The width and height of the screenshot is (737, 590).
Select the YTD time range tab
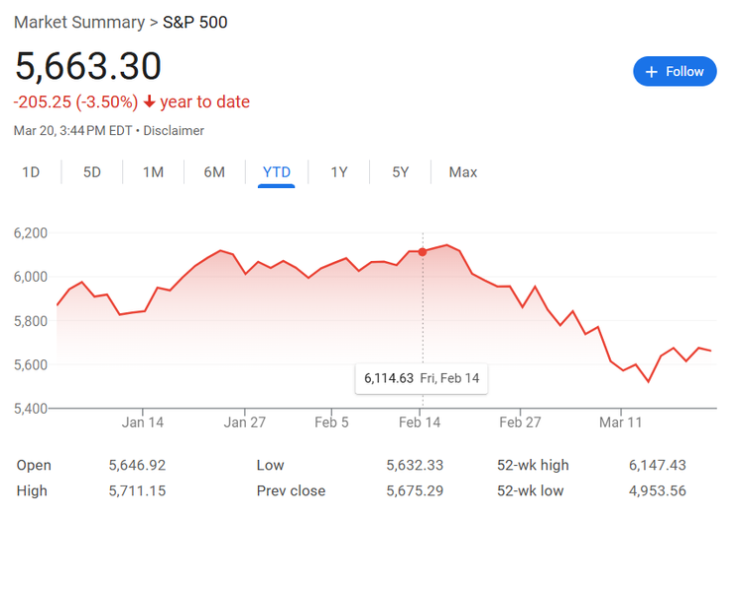tap(276, 172)
